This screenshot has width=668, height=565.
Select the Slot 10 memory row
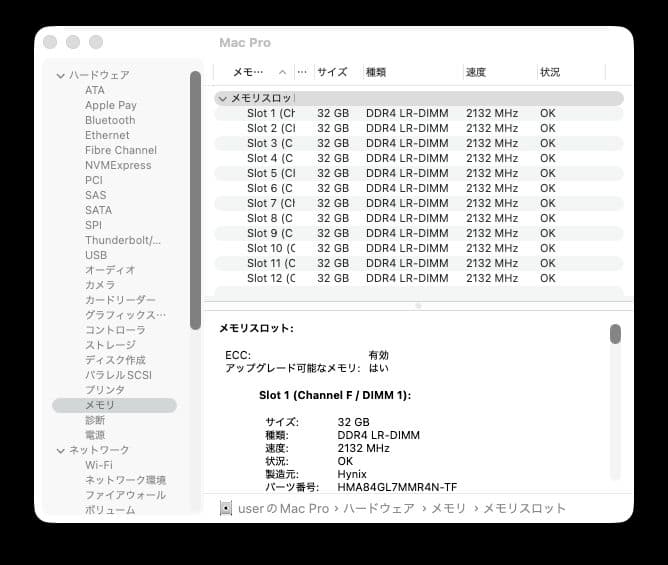pyautogui.click(x=419, y=248)
